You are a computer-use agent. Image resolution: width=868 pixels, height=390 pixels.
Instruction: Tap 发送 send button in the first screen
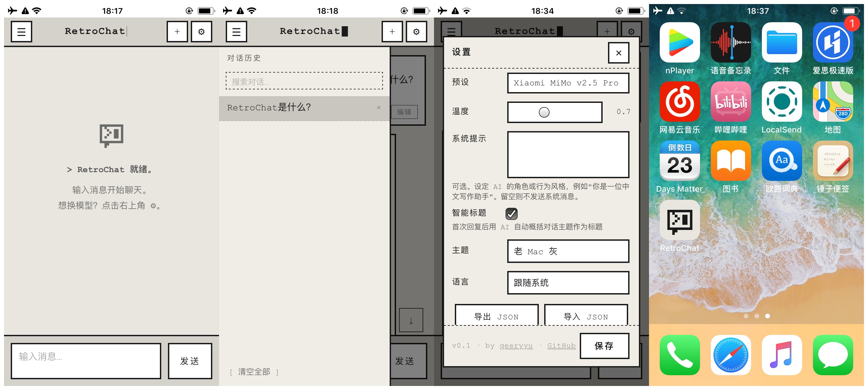[190, 361]
